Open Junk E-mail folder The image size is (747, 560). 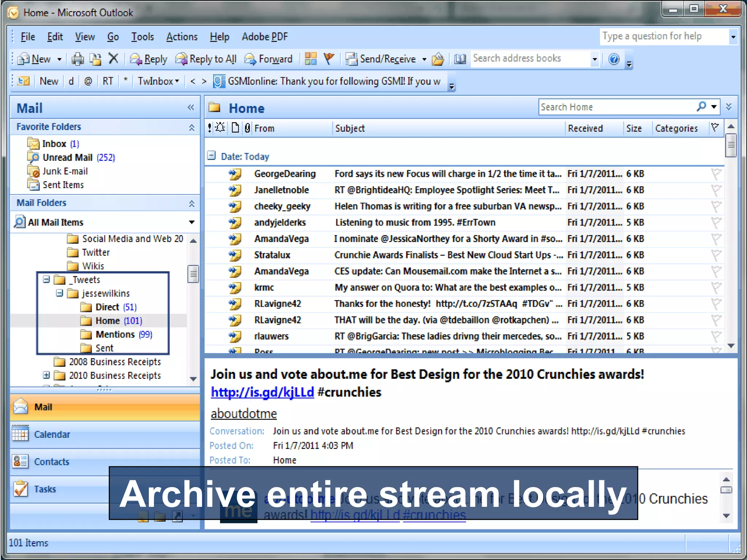coord(58,171)
